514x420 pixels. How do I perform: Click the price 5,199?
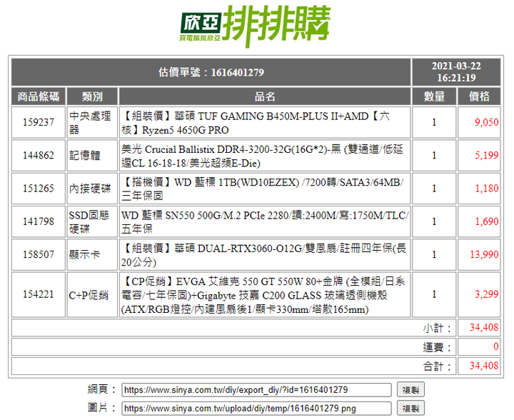[x=486, y=156]
